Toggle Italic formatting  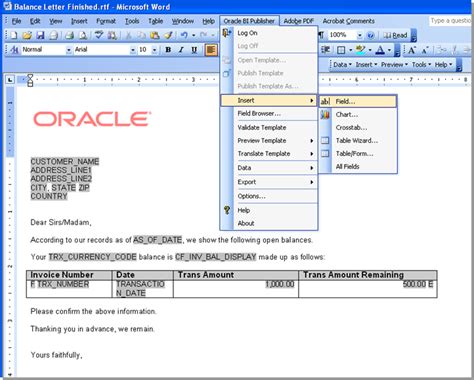coord(181,50)
